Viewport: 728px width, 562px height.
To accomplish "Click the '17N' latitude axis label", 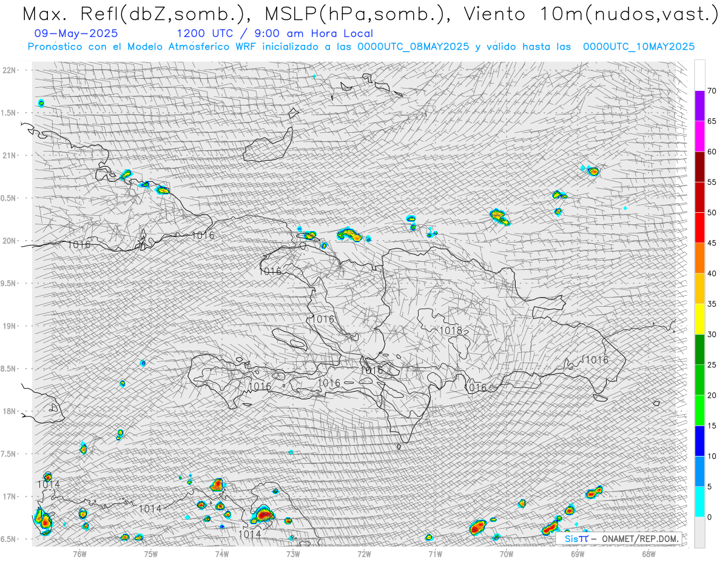I will coord(8,497).
